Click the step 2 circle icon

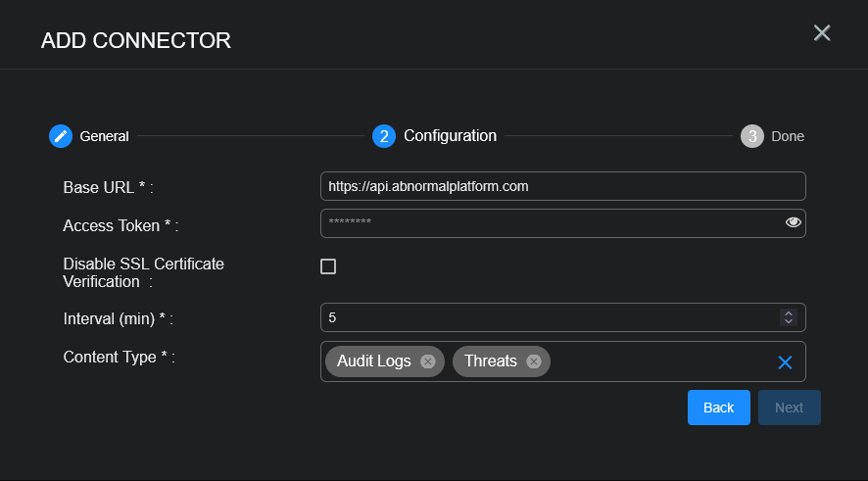pos(384,136)
